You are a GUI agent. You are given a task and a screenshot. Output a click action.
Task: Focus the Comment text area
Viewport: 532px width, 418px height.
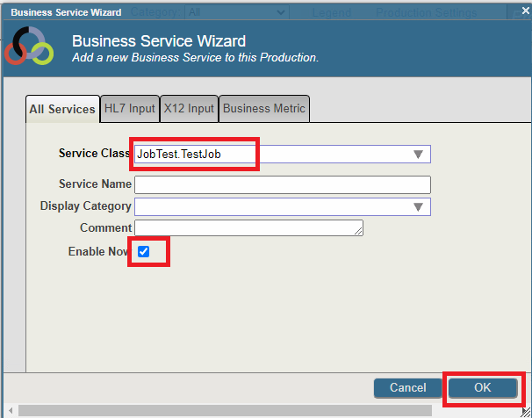[x=246, y=228]
